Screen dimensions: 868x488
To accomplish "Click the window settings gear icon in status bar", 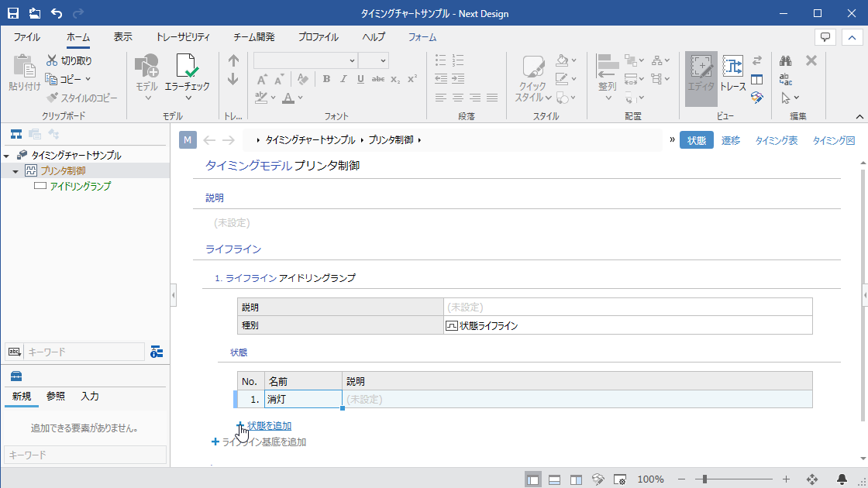I will point(620,479).
